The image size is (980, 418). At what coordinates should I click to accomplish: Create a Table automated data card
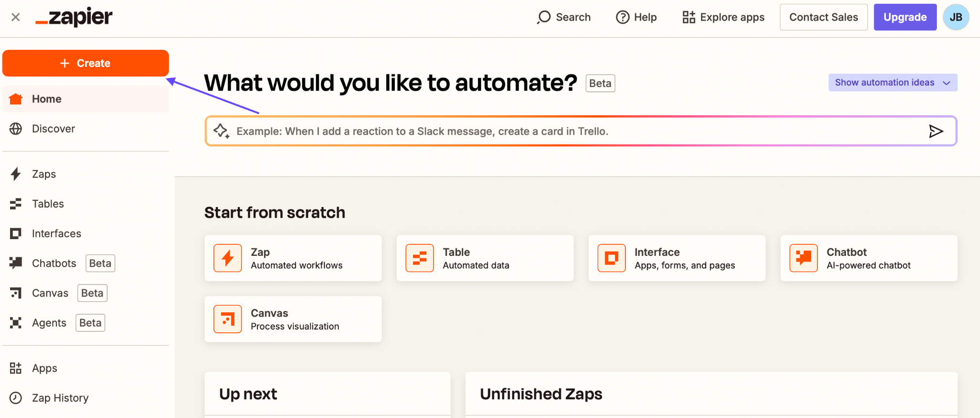(x=485, y=258)
